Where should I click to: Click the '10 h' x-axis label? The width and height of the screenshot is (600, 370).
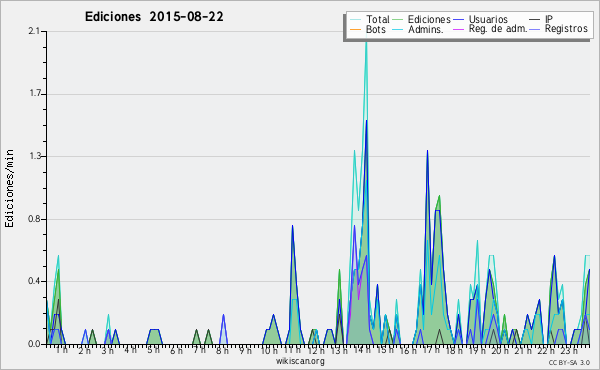point(269,350)
